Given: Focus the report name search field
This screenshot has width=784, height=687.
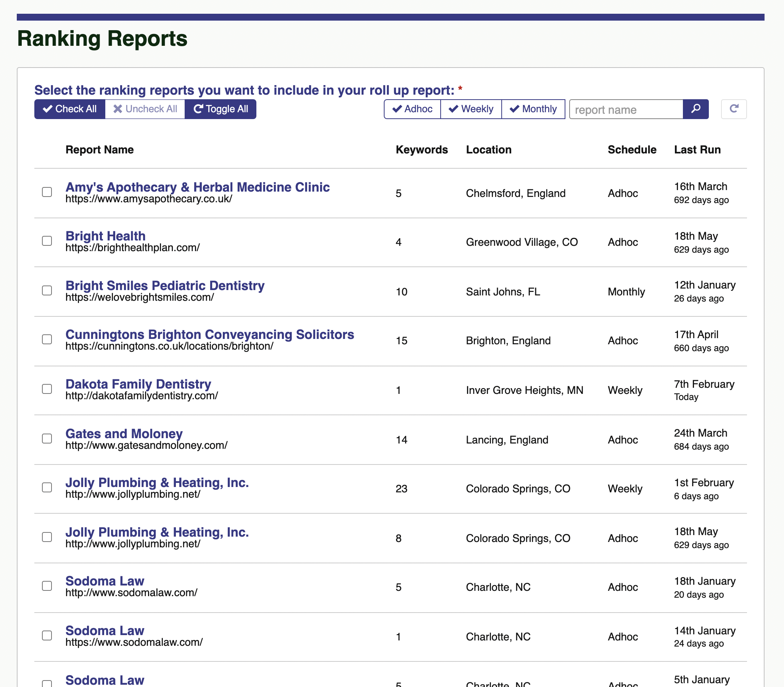Looking at the screenshot, I should coord(626,110).
